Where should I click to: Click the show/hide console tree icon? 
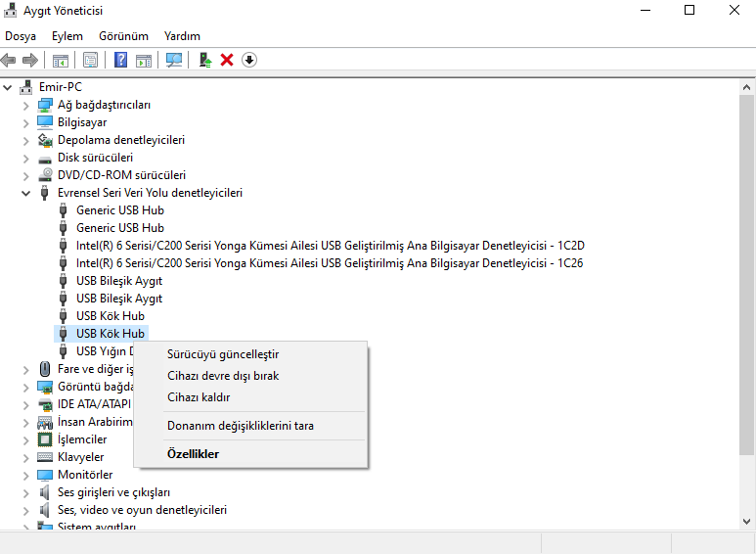[61, 60]
